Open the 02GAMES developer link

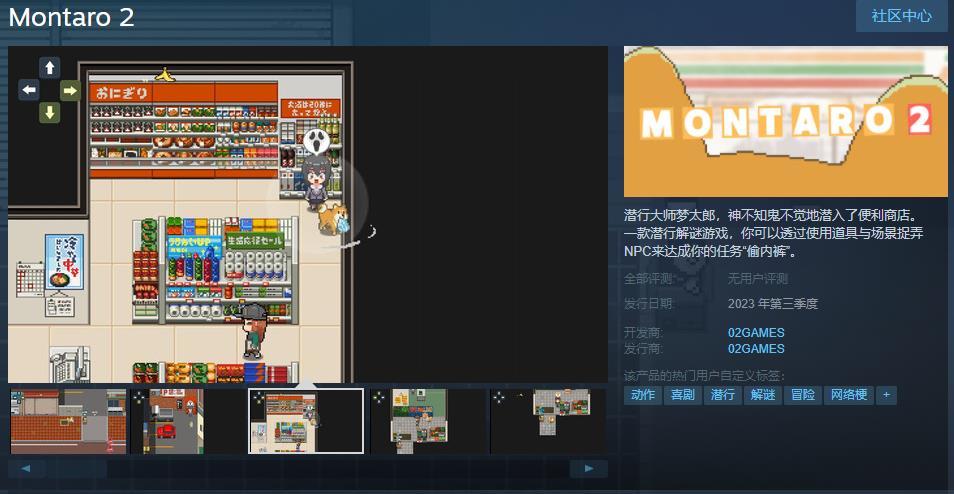point(756,333)
